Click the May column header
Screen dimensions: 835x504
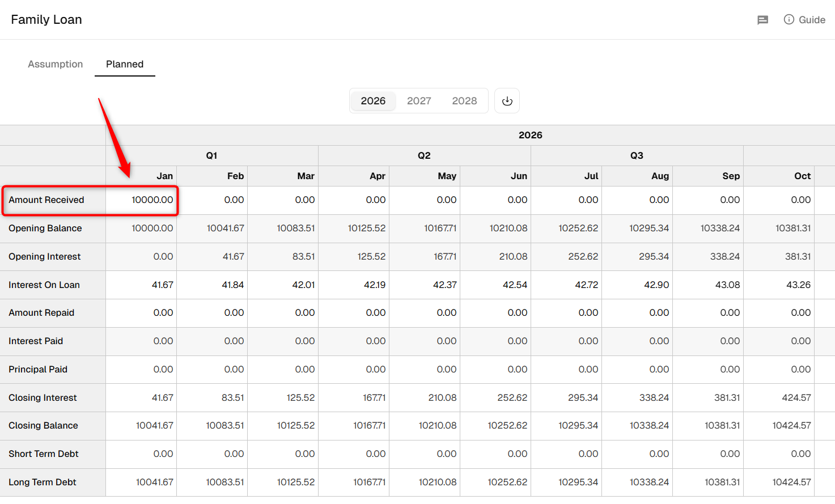[x=447, y=176]
